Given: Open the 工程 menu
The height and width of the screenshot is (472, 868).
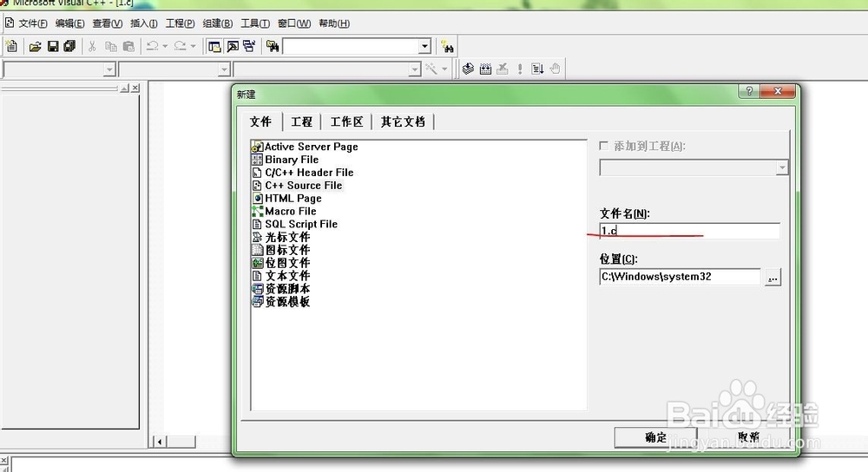Looking at the screenshot, I should (180, 23).
